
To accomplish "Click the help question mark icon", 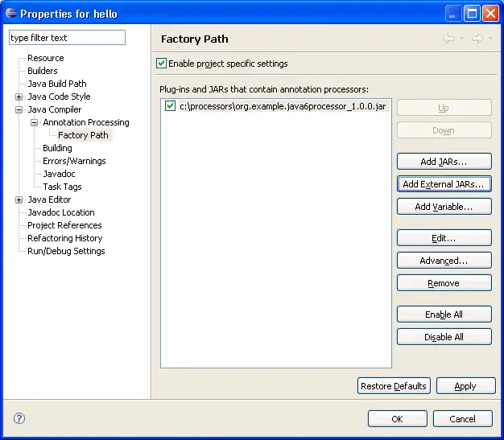I will tap(19, 418).
